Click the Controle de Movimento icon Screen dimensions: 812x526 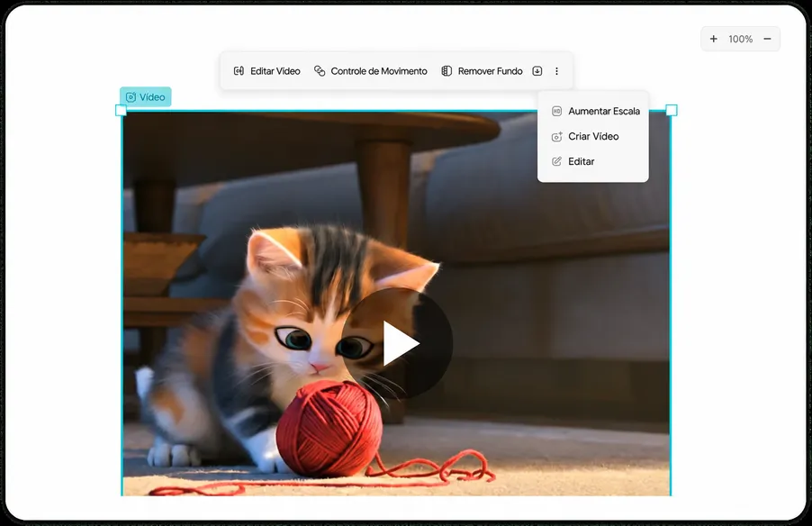[x=320, y=71]
